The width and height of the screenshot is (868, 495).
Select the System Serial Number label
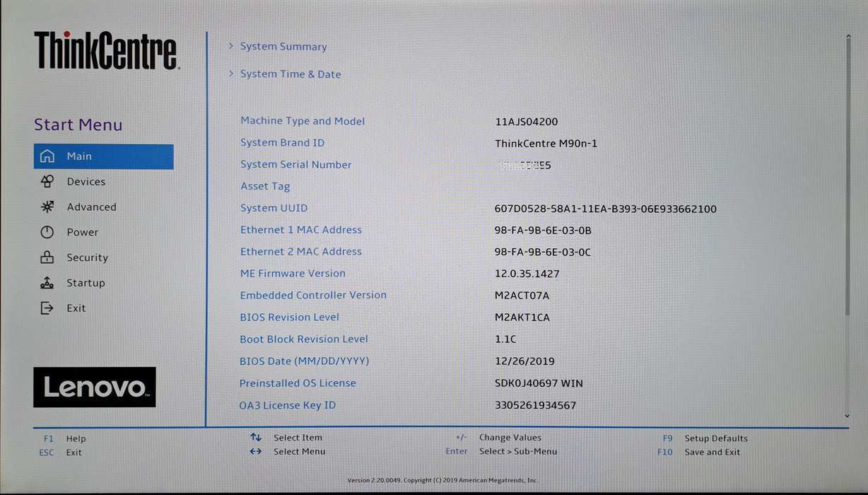[295, 165]
